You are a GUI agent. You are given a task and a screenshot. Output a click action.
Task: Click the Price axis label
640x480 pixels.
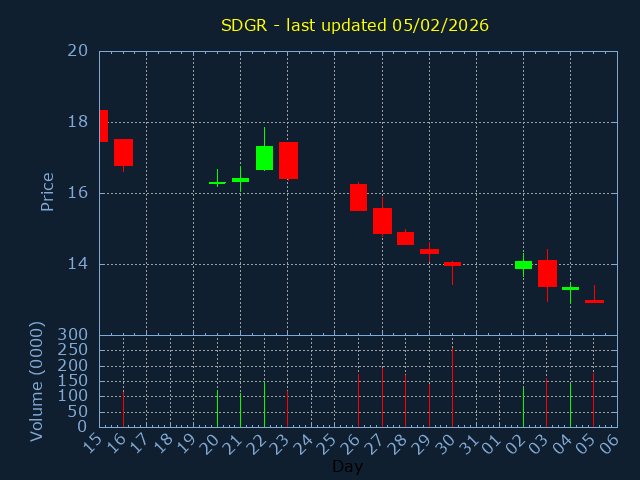point(47,191)
